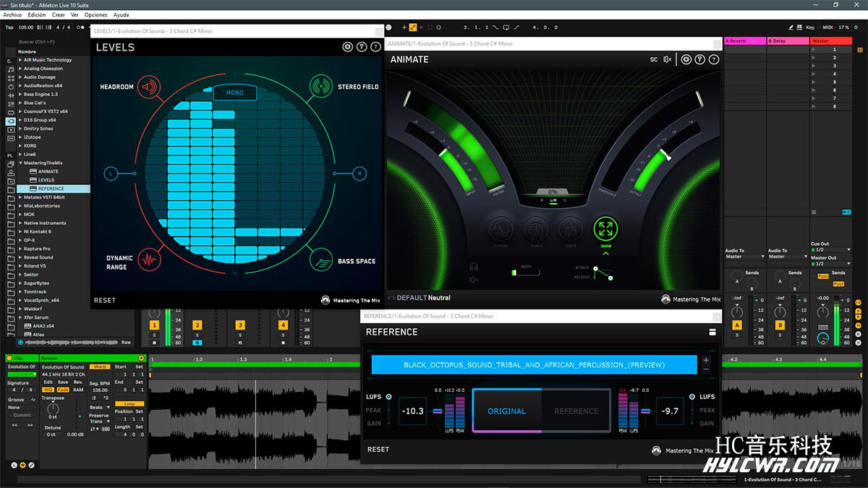The height and width of the screenshot is (488, 868).
Task: Activate the Punch mode in ANIMATE
Action: click(537, 229)
